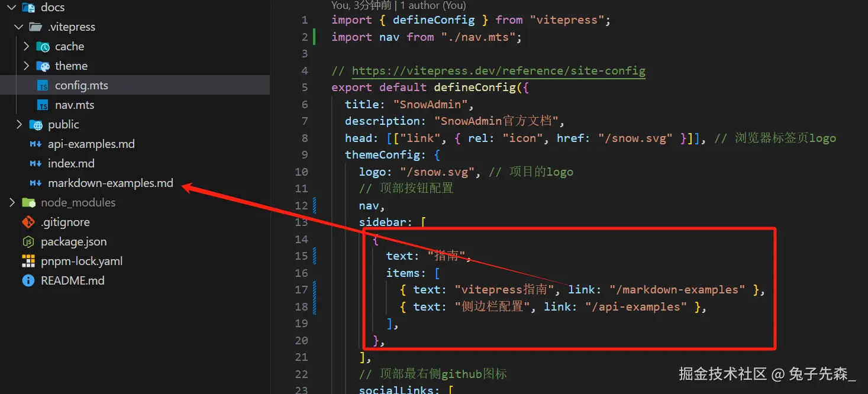This screenshot has height=394, width=868.
Task: Click the "指南" text string on line 15
Action: (447, 256)
